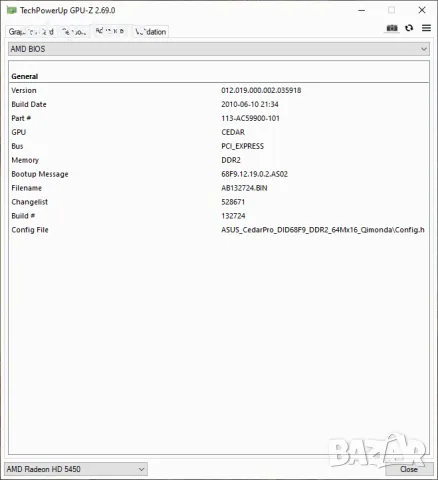Viewport: 438px width, 480px height.
Task: Select the Build # label
Action: [23, 216]
